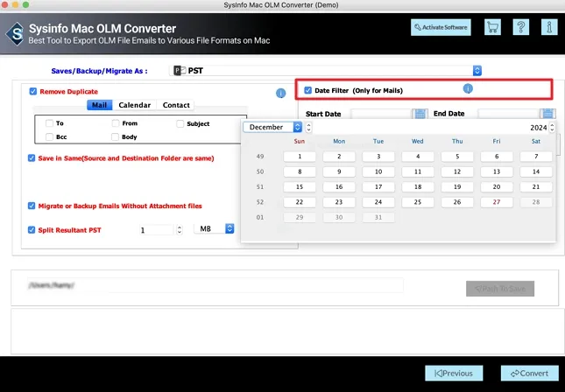Open the December month dropdown
This screenshot has width=565, height=392.
272,127
